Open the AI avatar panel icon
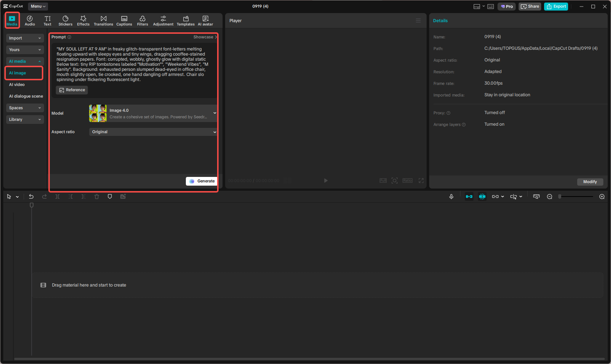Viewport: 611px width, 364px height. click(205, 21)
